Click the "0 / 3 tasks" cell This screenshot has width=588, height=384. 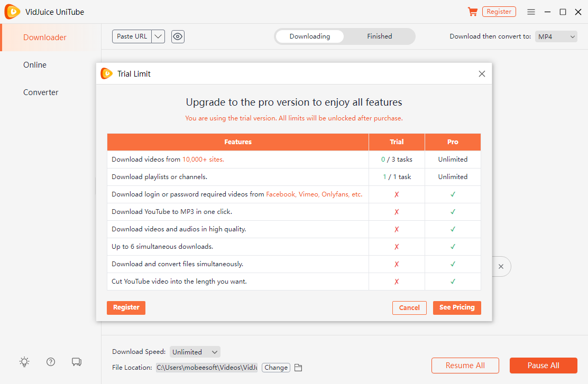[x=397, y=159]
